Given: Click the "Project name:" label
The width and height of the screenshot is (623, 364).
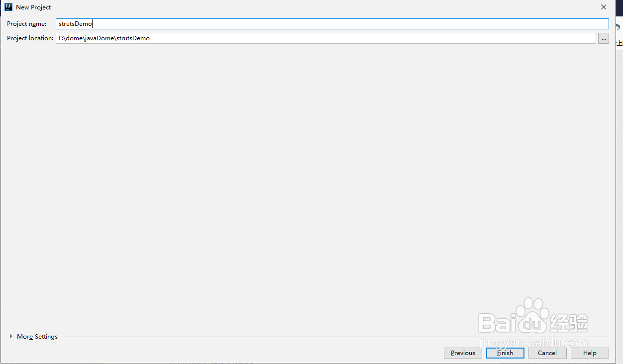Looking at the screenshot, I should pos(26,24).
